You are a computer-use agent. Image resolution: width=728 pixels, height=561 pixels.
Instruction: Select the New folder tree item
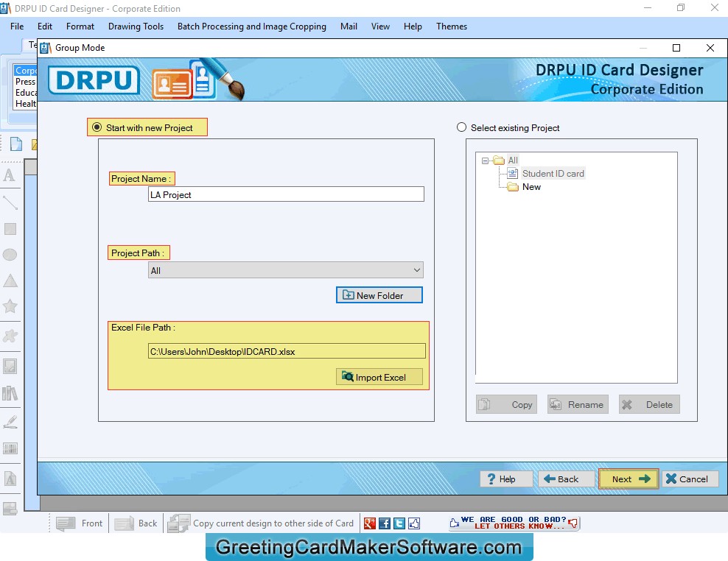tap(531, 187)
